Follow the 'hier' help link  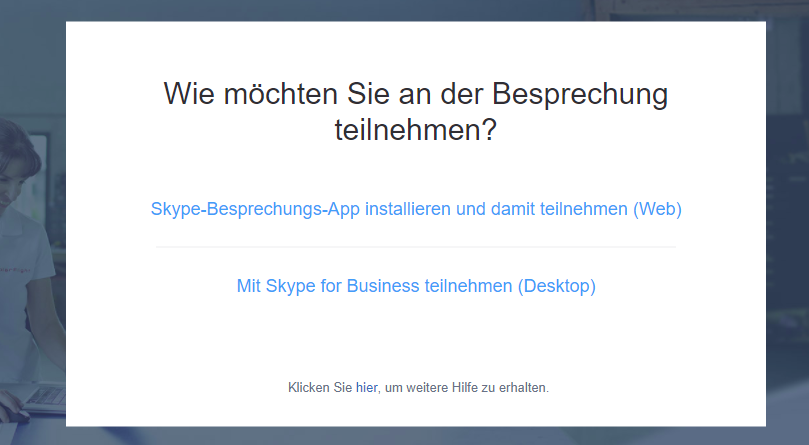coord(366,388)
